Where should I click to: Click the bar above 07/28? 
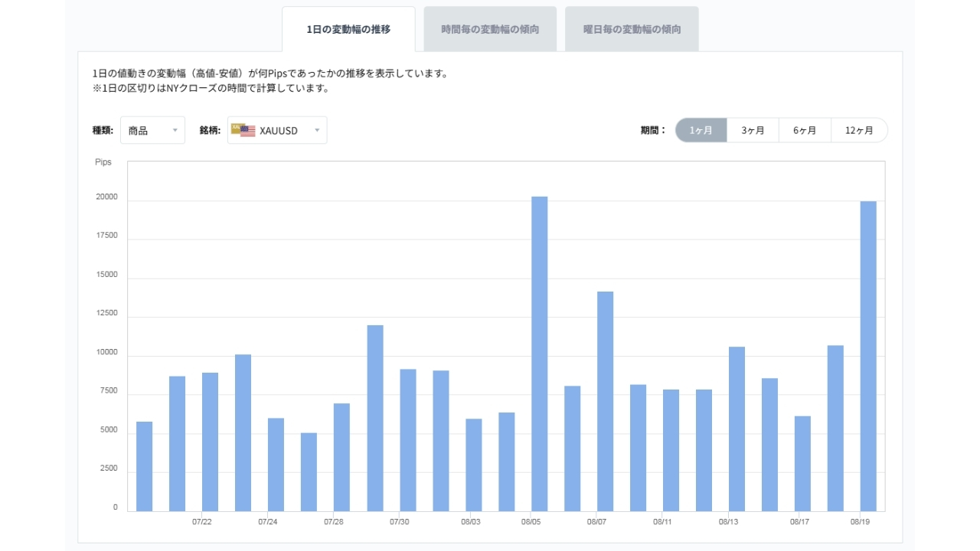(341, 457)
